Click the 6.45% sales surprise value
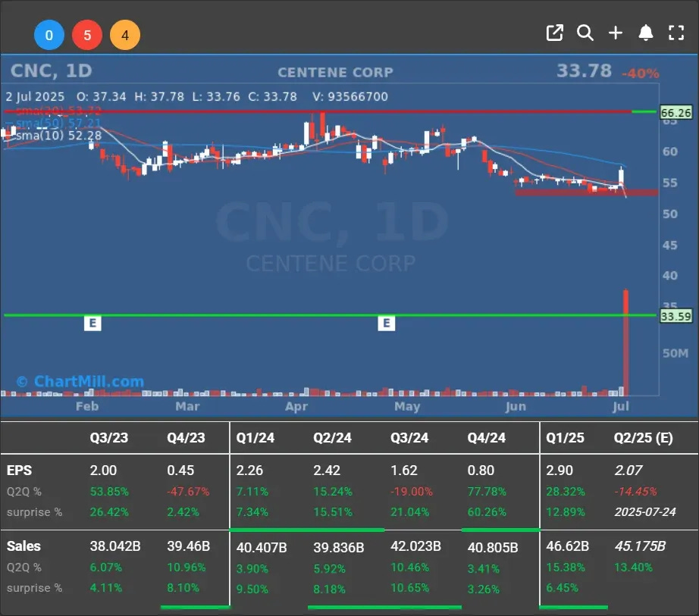The height and width of the screenshot is (616, 699). coord(562,588)
